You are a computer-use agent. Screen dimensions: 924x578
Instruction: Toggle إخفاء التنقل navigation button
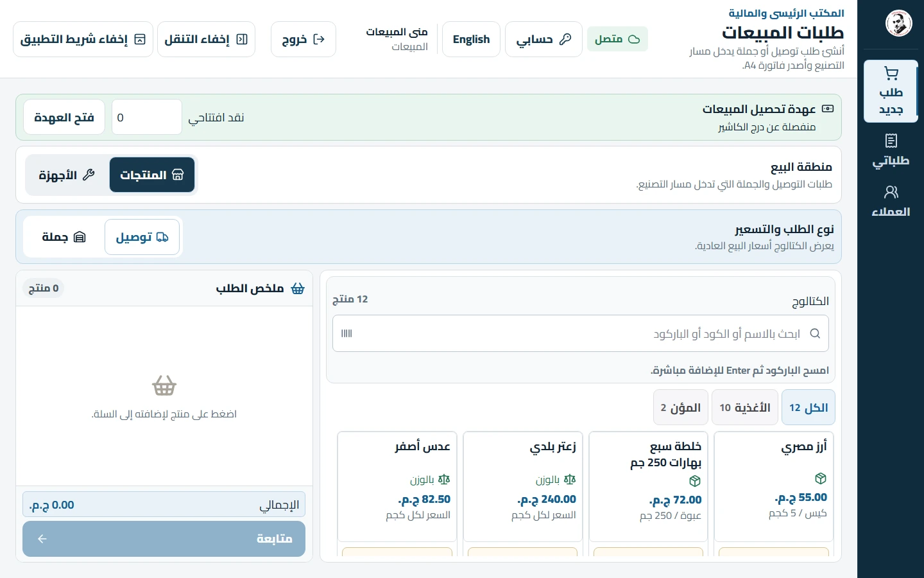click(x=206, y=39)
